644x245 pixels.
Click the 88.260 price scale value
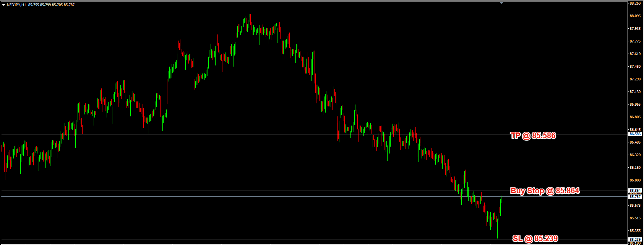point(635,3)
